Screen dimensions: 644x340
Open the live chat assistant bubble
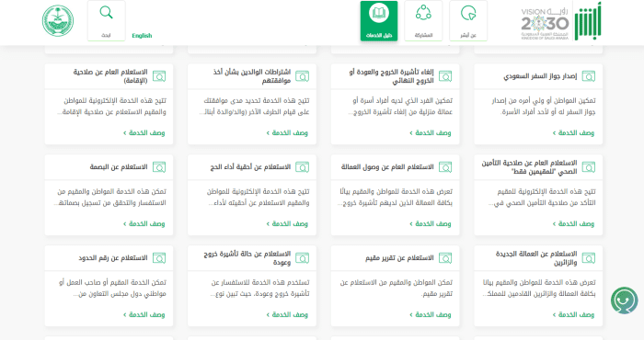tap(625, 300)
